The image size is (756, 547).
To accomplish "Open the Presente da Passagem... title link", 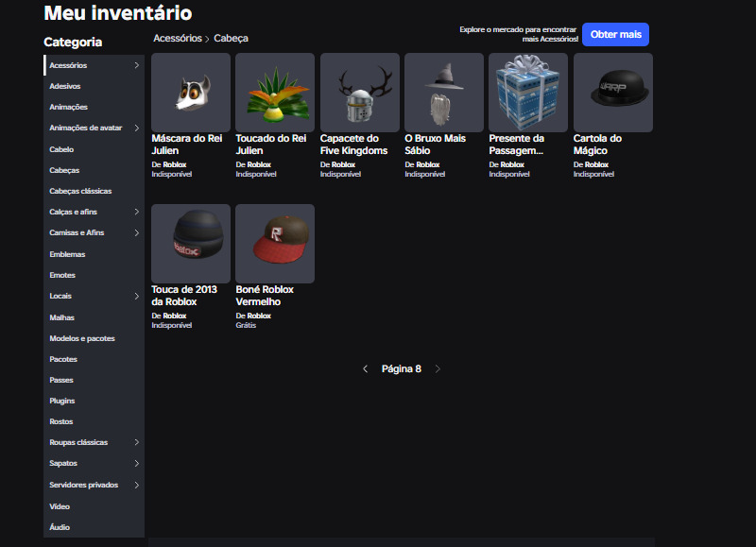I will [517, 145].
